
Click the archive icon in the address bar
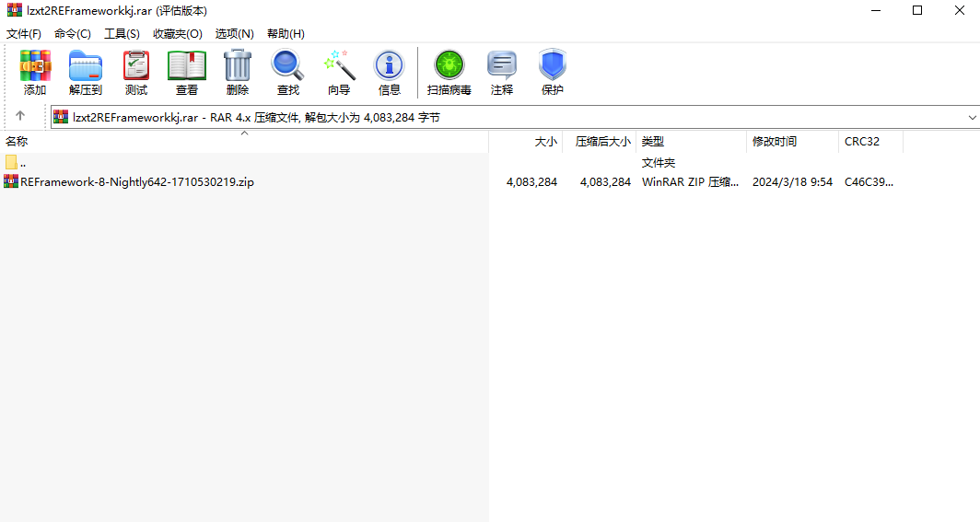61,117
